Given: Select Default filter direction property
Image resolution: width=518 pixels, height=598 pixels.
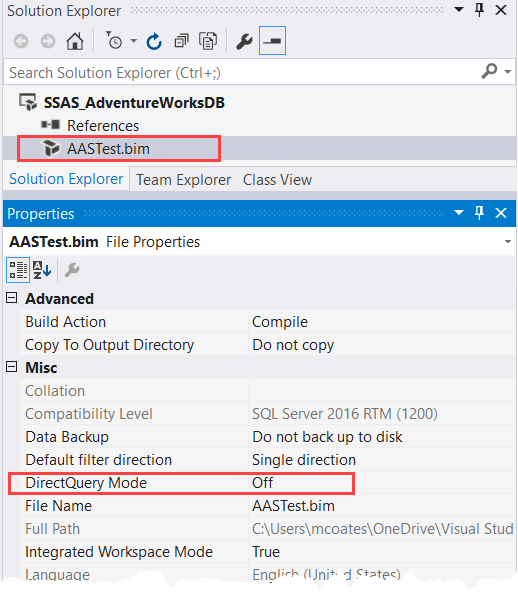Looking at the screenshot, I should (x=98, y=460).
